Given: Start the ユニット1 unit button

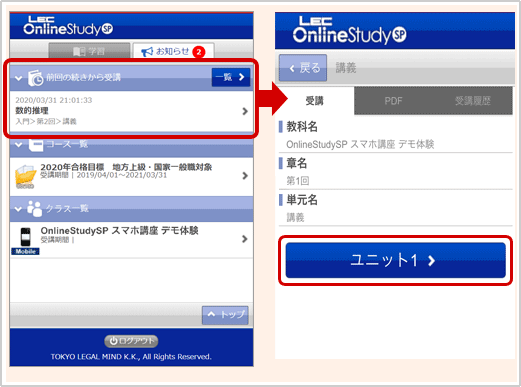Looking at the screenshot, I should pos(396,260).
